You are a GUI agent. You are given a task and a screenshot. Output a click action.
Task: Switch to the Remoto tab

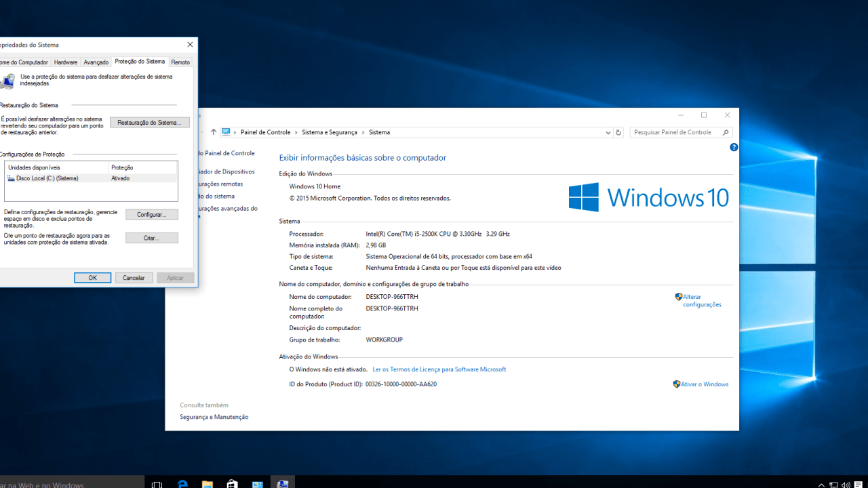point(180,62)
